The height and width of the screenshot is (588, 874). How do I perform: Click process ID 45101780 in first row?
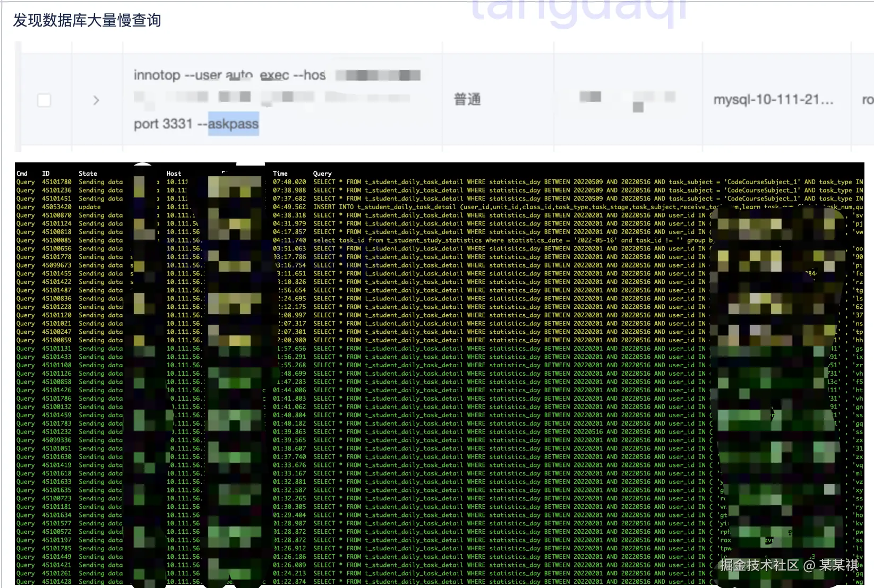tap(56, 182)
